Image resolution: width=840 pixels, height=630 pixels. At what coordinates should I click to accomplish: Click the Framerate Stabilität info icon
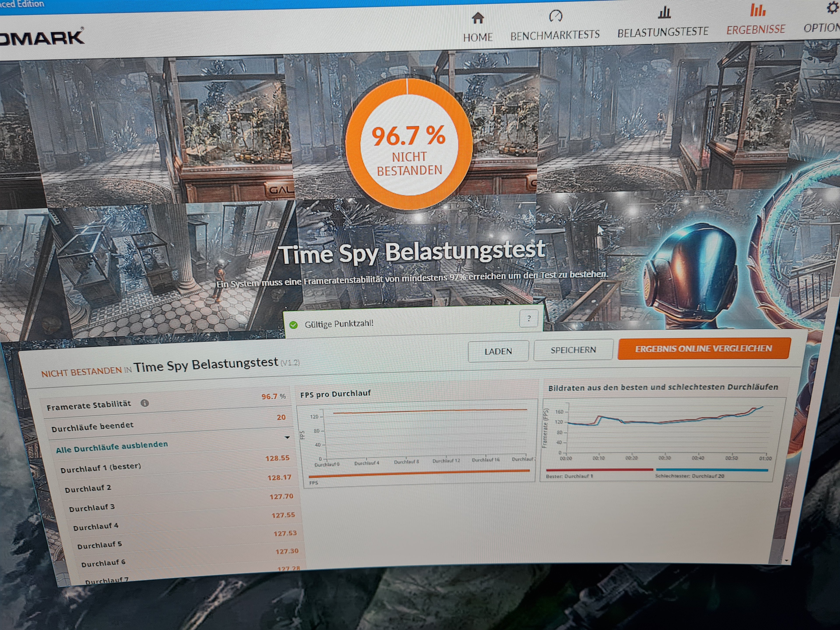click(x=145, y=403)
